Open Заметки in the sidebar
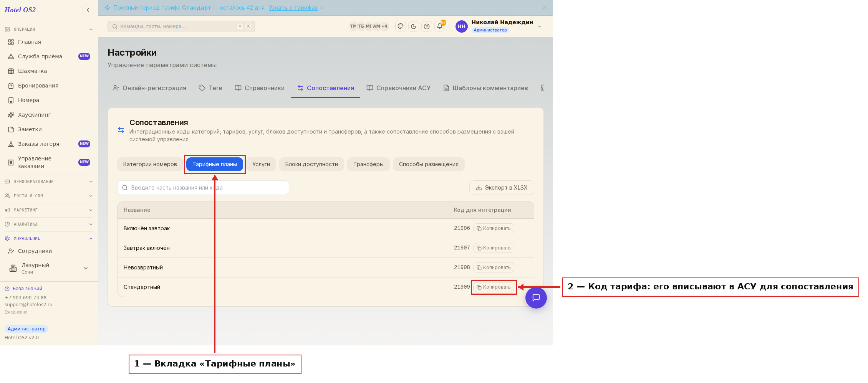Image resolution: width=868 pixels, height=383 pixels. click(49, 129)
